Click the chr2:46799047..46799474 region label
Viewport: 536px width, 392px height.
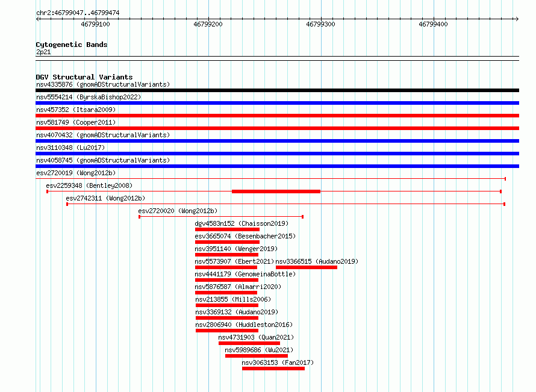(78, 13)
